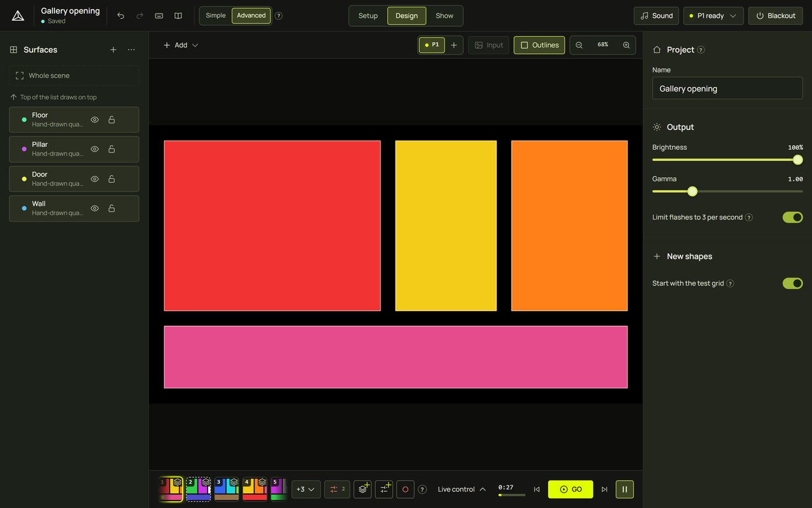
Task: Skip to previous cue
Action: [x=536, y=489]
